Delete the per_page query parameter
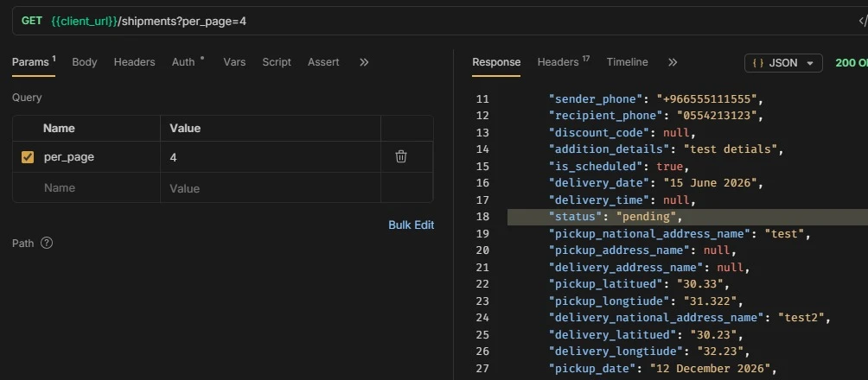868x380 pixels. coord(401,156)
